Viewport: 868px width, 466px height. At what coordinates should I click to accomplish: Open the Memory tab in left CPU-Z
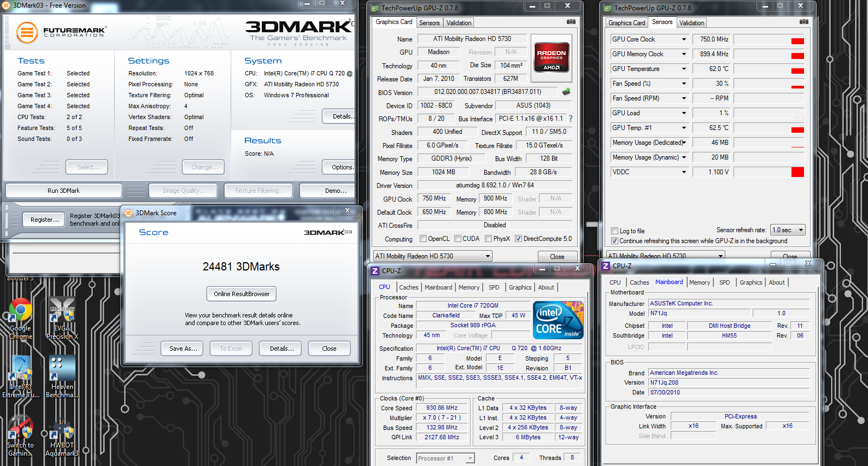click(469, 287)
